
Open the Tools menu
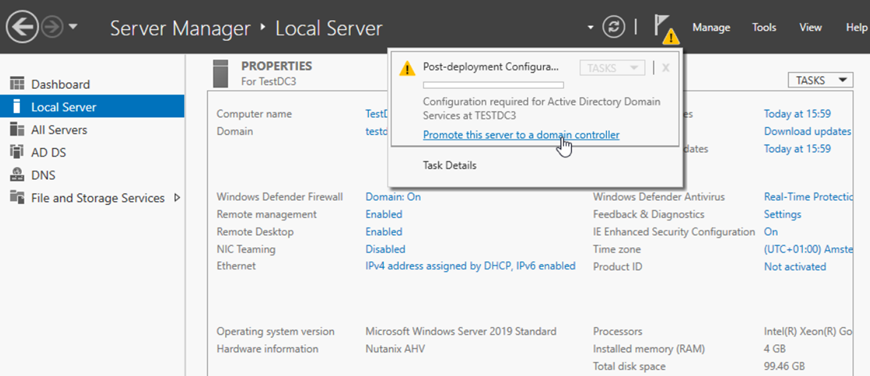[764, 28]
